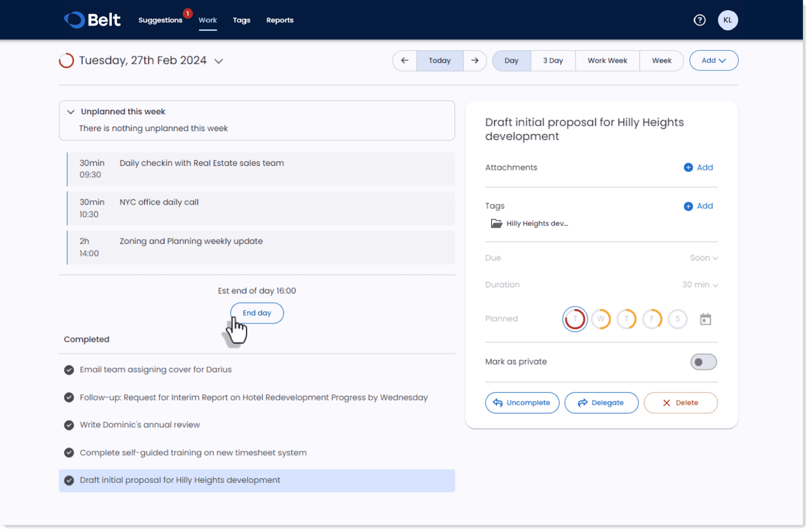Open the Suggestions tab
This screenshot has height=532, width=810.
click(x=160, y=20)
